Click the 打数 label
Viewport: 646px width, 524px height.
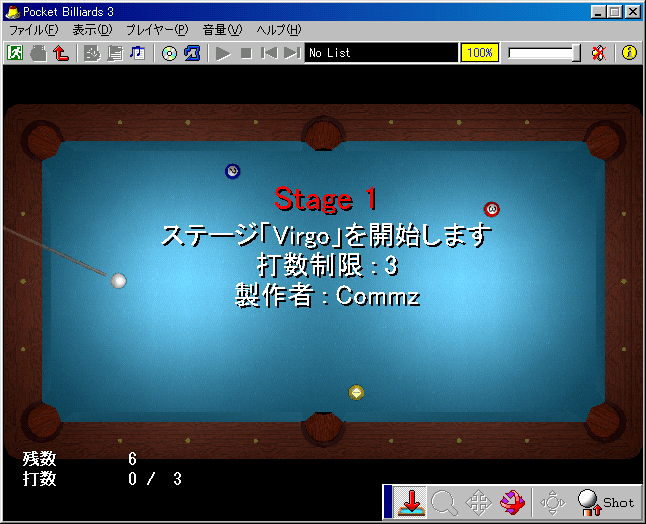pos(40,479)
